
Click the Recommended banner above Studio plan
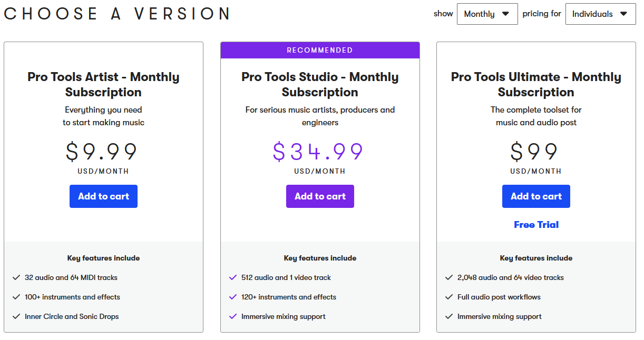tap(320, 51)
